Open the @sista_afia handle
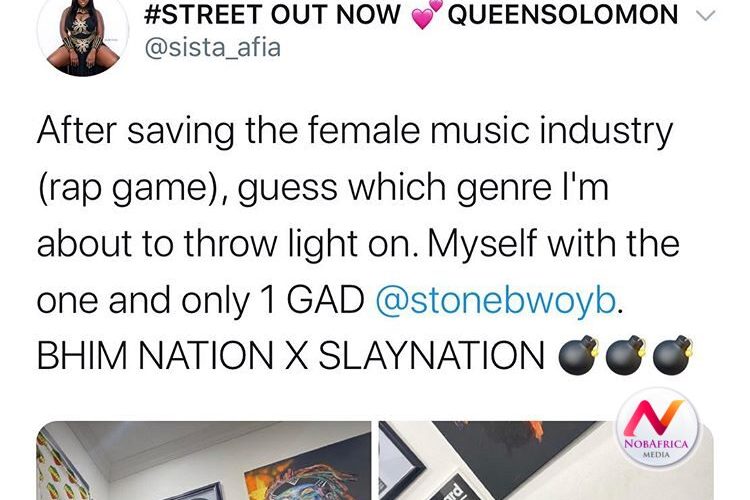 [212, 49]
